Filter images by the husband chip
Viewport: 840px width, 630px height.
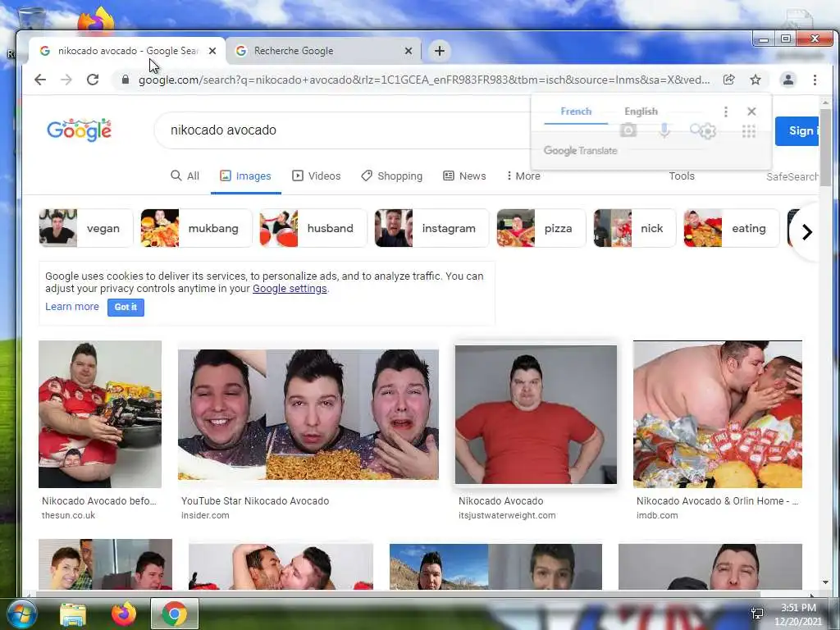point(313,228)
